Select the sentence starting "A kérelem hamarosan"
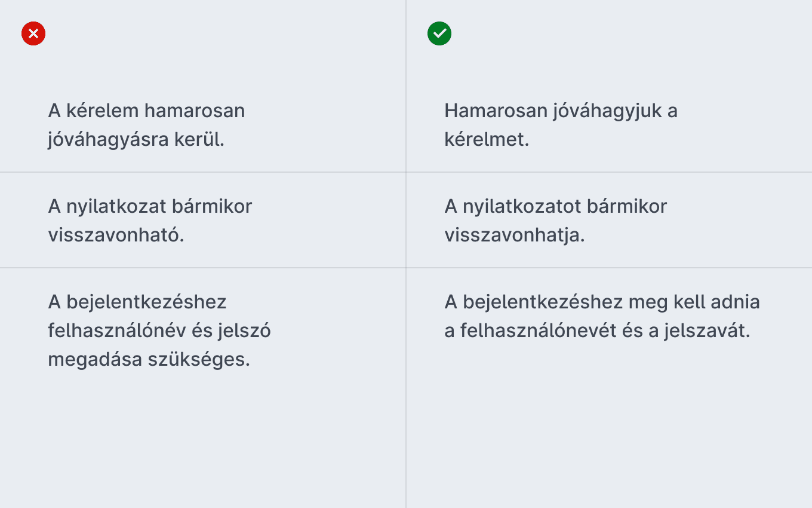This screenshot has width=812, height=508. (147, 125)
